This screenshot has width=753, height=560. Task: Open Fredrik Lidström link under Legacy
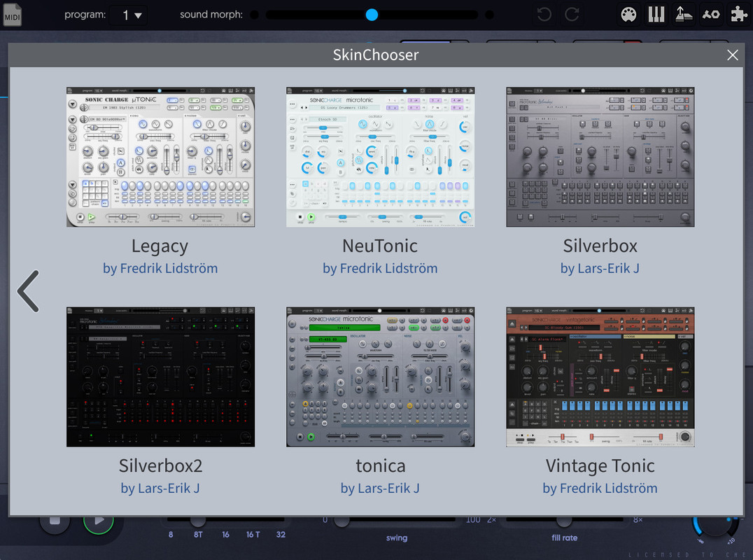pos(160,268)
